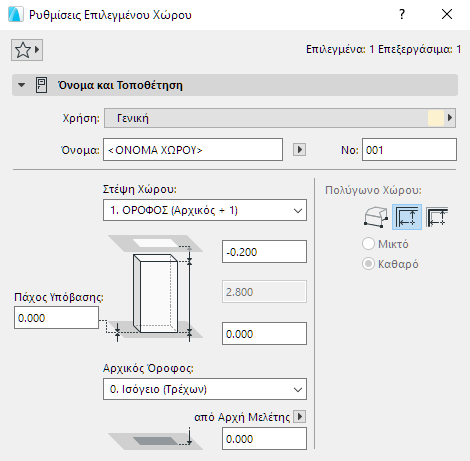Click the beige zone category color swatch
Image resolution: width=470 pixels, height=461 pixels.
pos(436,118)
